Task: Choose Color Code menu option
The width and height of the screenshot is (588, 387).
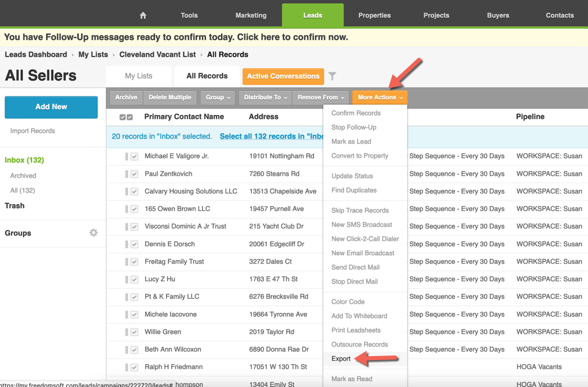Action: (x=348, y=302)
